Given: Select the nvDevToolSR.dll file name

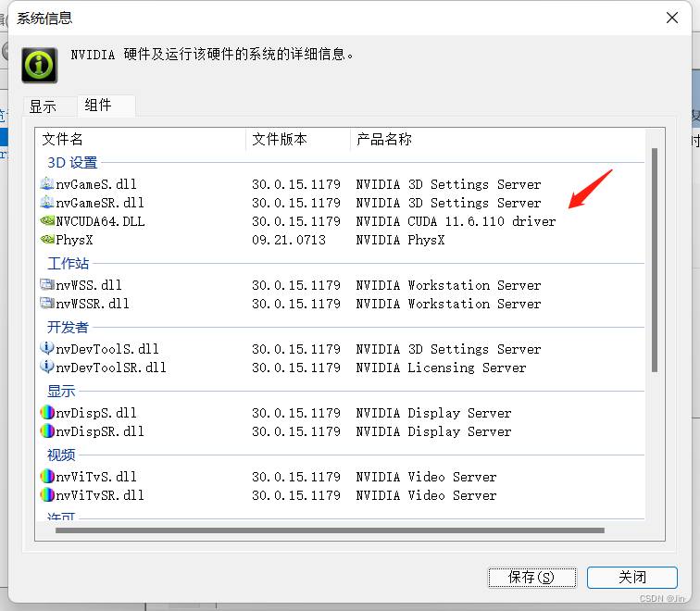Looking at the screenshot, I should pyautogui.click(x=111, y=368).
